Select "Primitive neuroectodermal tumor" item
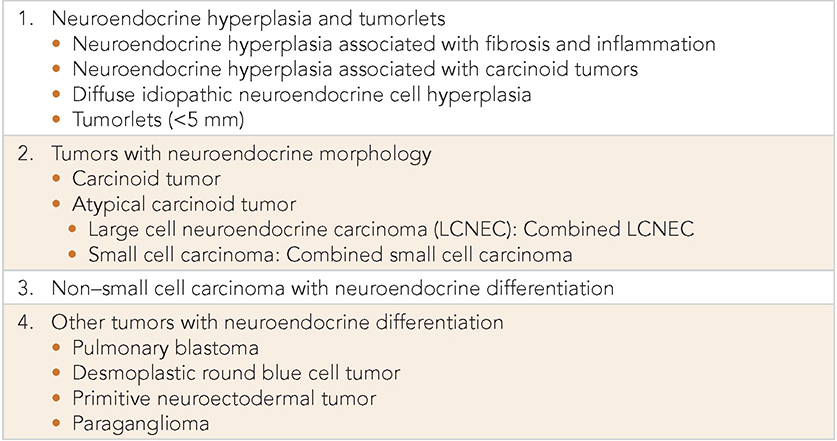 [224, 400]
